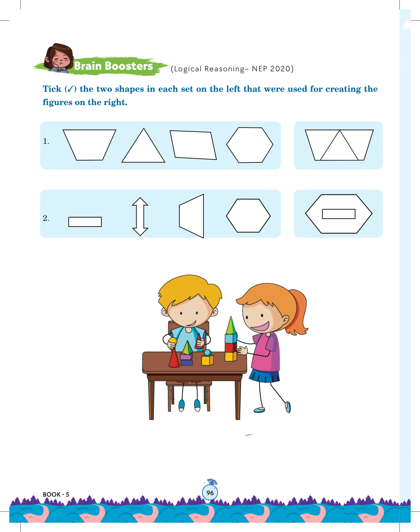Click the page number 96 circle

(x=210, y=493)
